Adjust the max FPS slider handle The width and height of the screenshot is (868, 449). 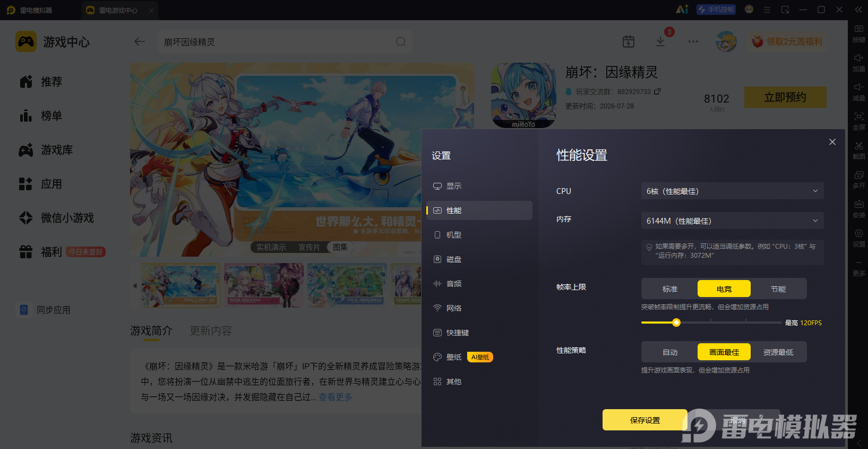[x=676, y=323]
